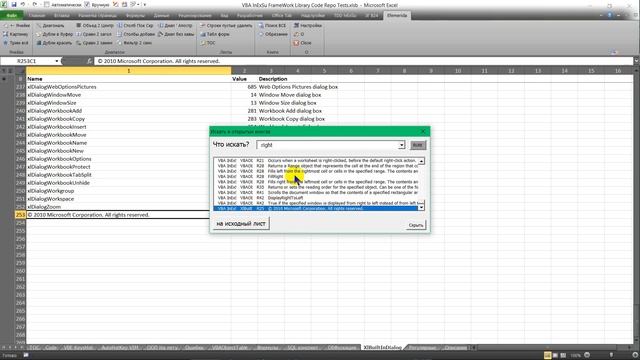Click the Столбы добавить ribbon button
The width and height of the screenshot is (640, 360).
(136, 34)
